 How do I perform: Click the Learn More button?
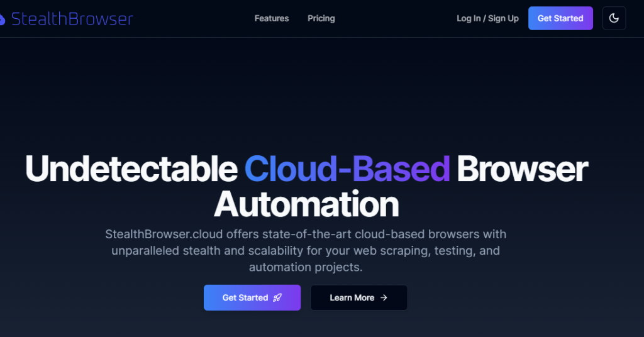pos(358,297)
